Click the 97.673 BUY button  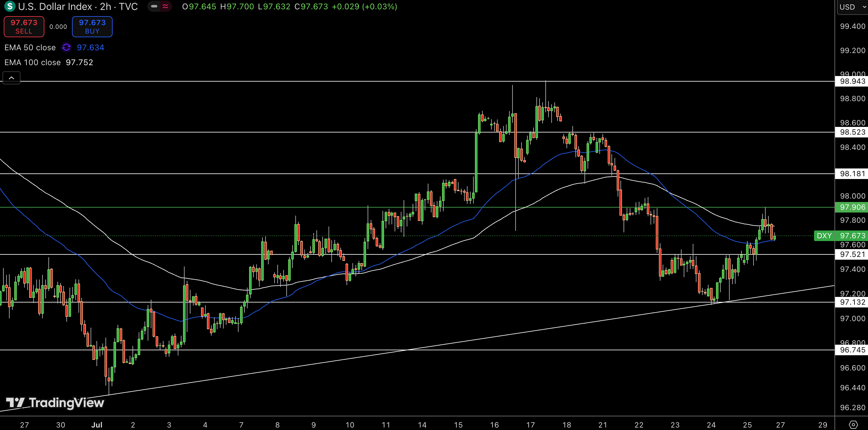92,27
